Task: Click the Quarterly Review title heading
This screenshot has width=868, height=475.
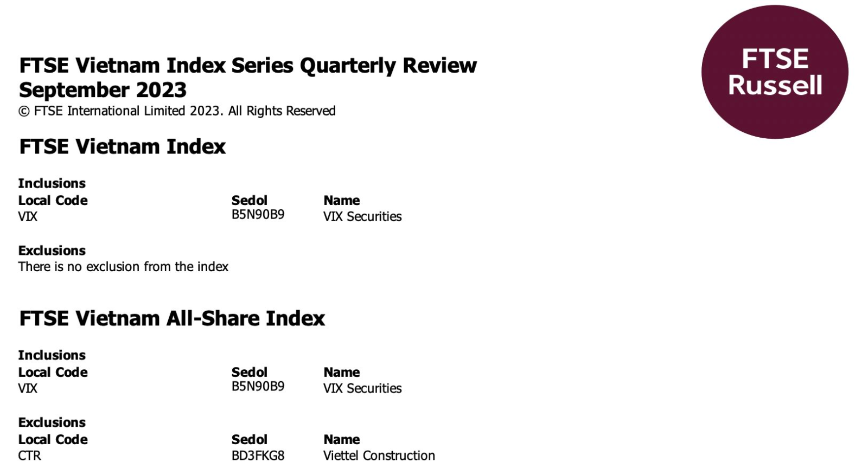Action: pos(248,66)
